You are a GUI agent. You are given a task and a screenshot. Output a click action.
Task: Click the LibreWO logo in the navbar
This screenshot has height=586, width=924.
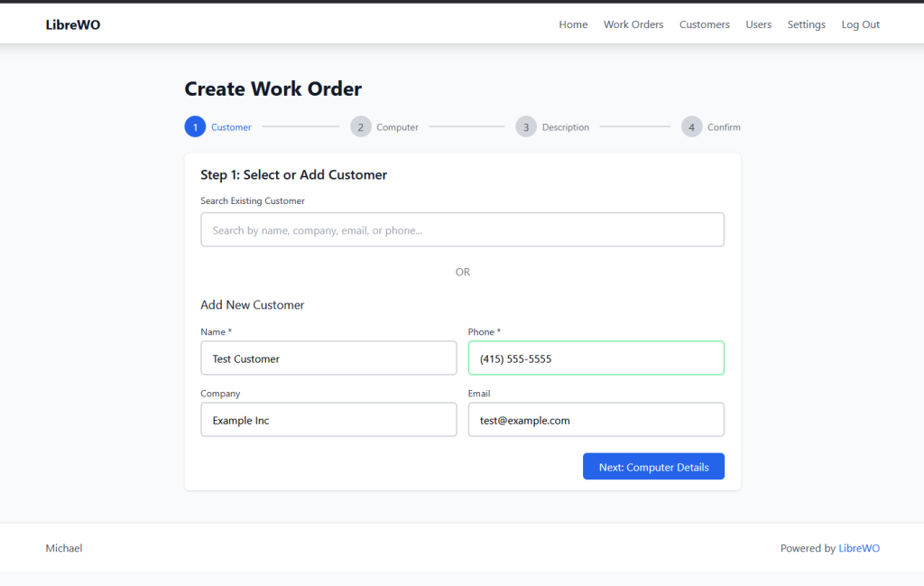pos(72,24)
